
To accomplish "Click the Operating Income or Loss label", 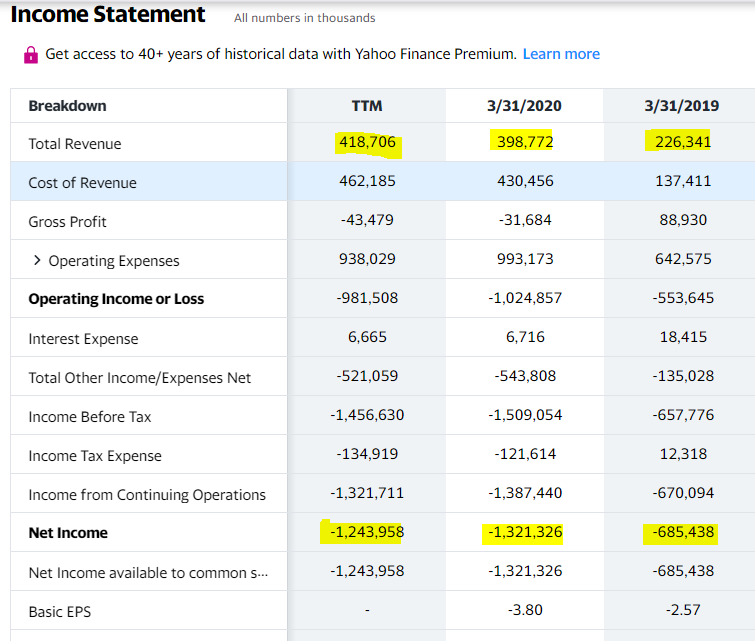I will [116, 299].
